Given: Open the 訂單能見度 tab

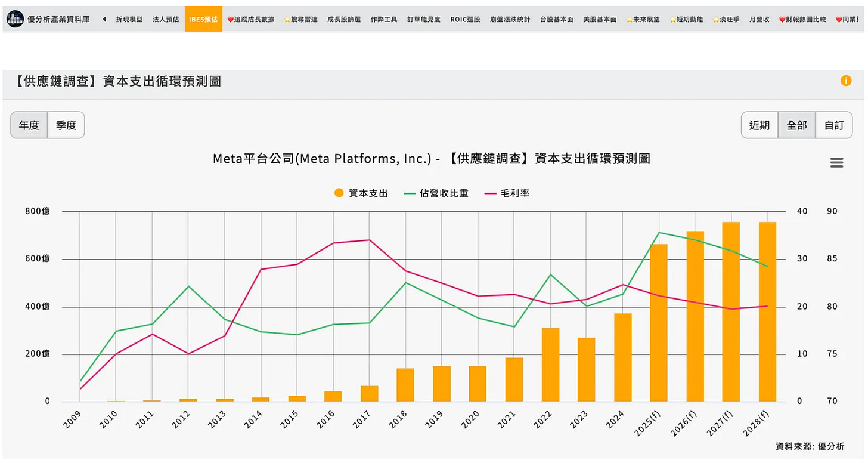Looking at the screenshot, I should click(424, 20).
